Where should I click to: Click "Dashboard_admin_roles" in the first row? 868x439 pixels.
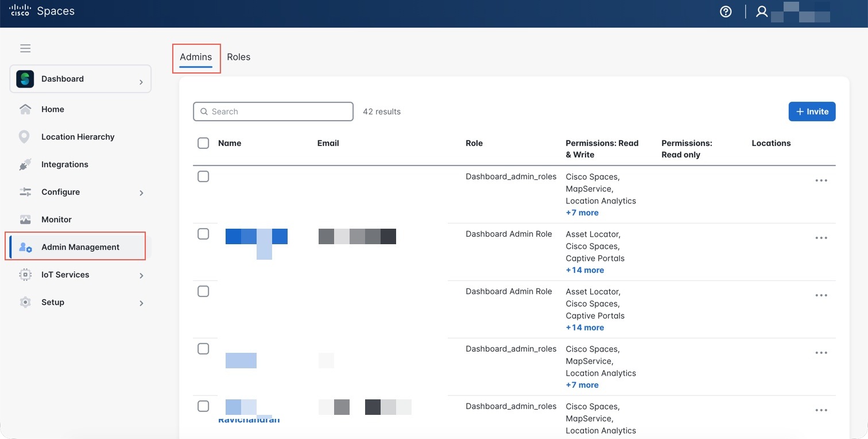511,176
